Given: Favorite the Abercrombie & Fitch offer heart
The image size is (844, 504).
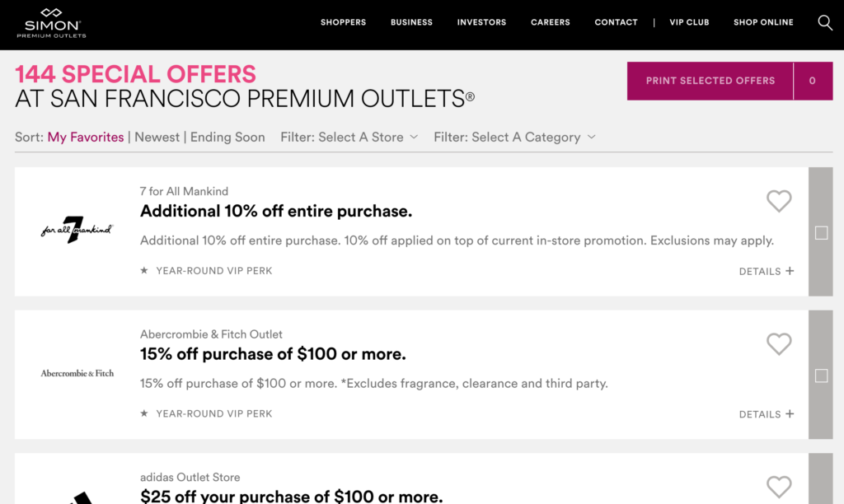Looking at the screenshot, I should (779, 343).
